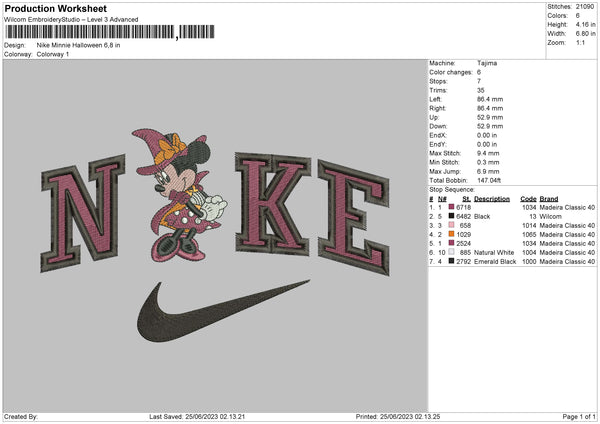The height and width of the screenshot is (424, 600).
Task: Click the Colors value 6
Action: click(578, 16)
